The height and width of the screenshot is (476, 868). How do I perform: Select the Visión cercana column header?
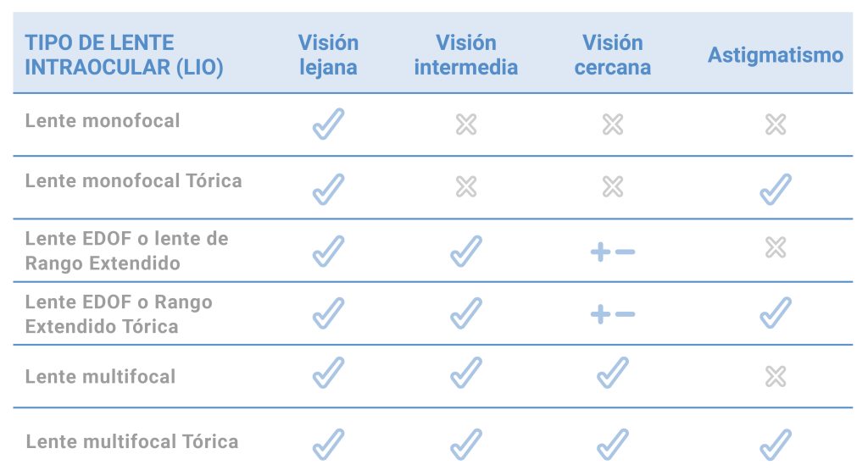612,55
